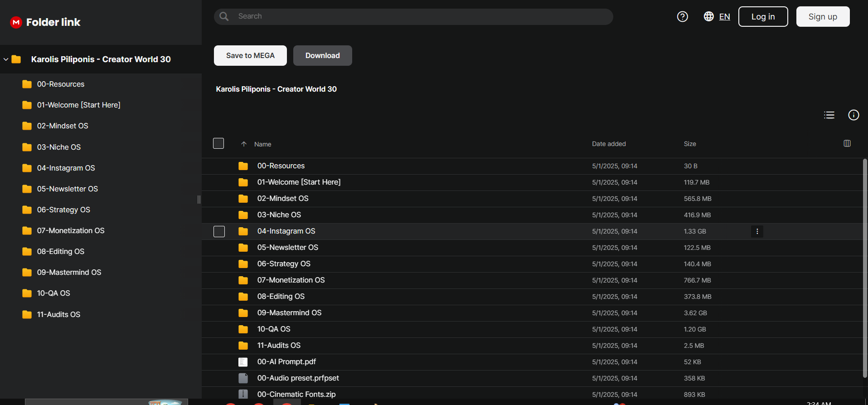Click root folder icon Karolis Piliponis
Screen dimensions: 868x405
(16, 59)
